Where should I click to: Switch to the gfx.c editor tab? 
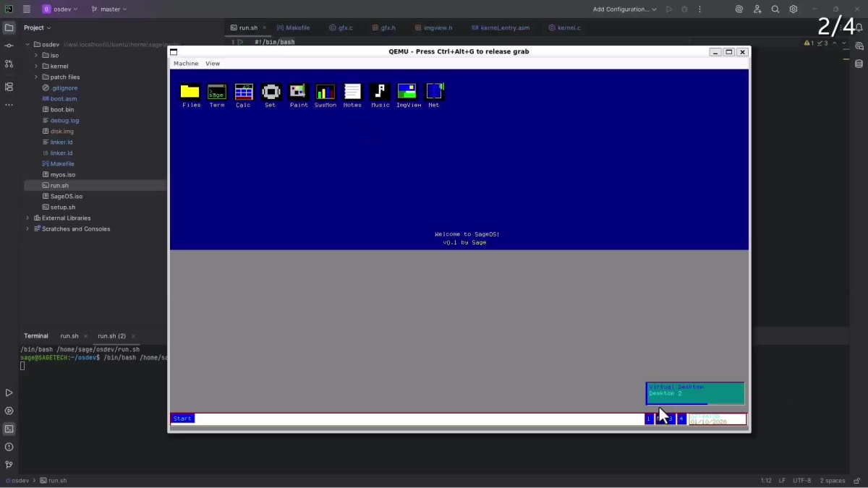coord(341,27)
